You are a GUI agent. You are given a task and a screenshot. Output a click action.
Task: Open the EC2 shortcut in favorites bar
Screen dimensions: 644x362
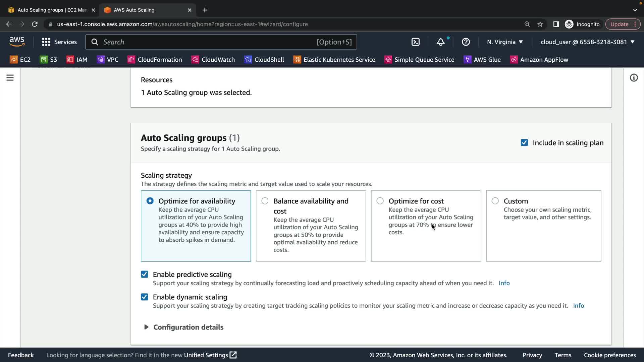click(x=20, y=60)
